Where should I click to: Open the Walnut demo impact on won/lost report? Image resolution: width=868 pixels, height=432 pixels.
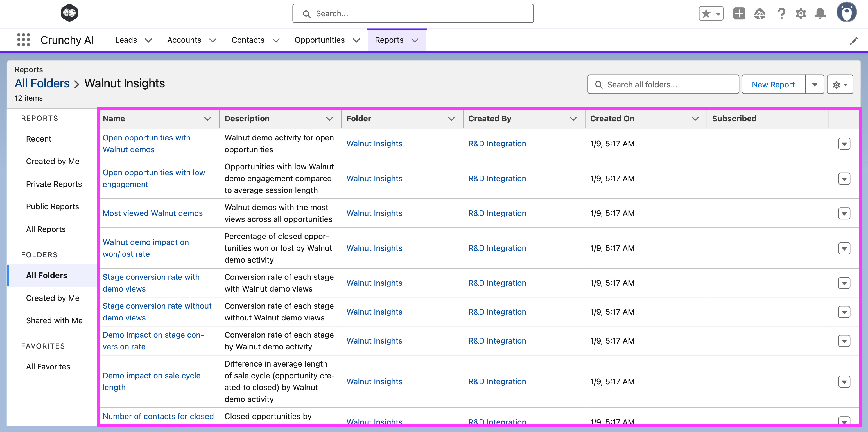(x=146, y=248)
